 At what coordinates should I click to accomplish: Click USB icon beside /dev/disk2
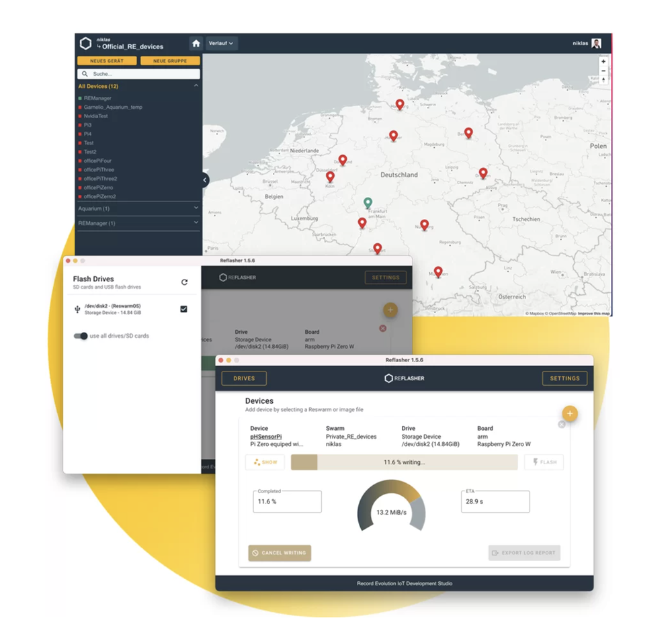pyautogui.click(x=77, y=309)
